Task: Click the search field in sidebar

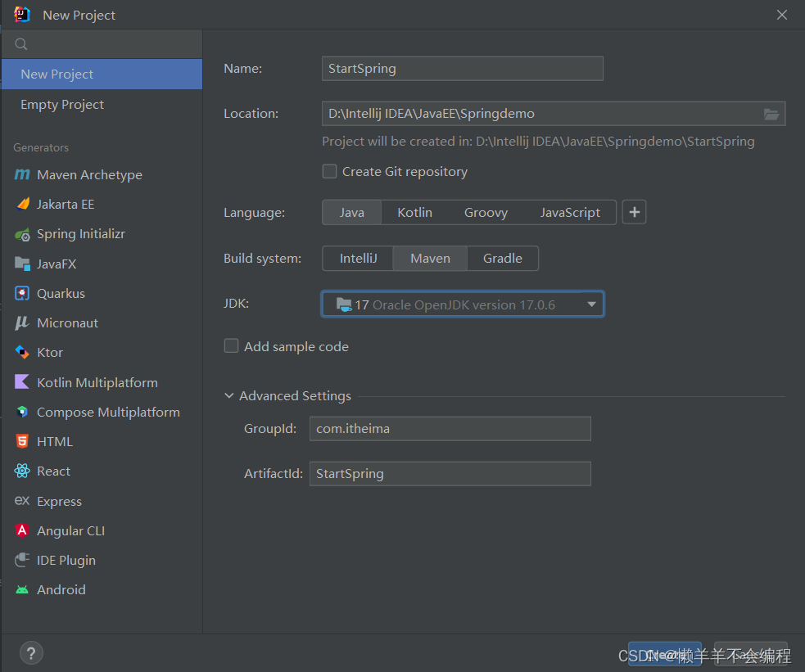Action: pyautogui.click(x=102, y=44)
